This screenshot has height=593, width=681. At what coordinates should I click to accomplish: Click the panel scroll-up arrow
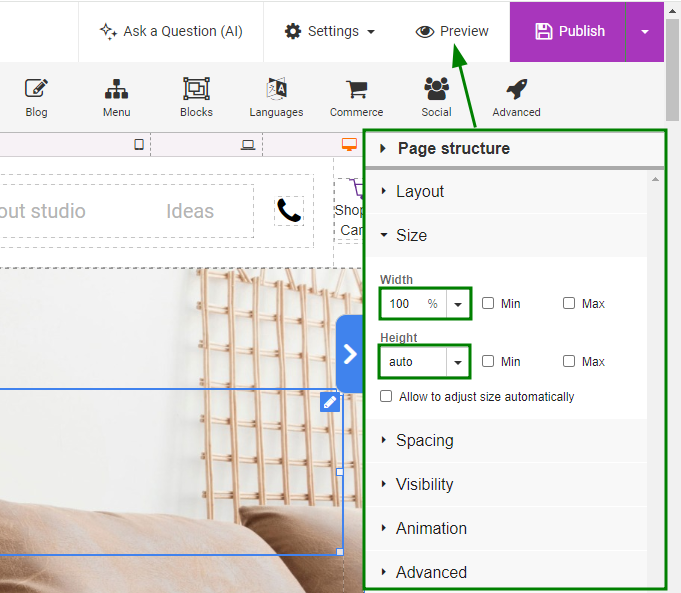click(655, 179)
